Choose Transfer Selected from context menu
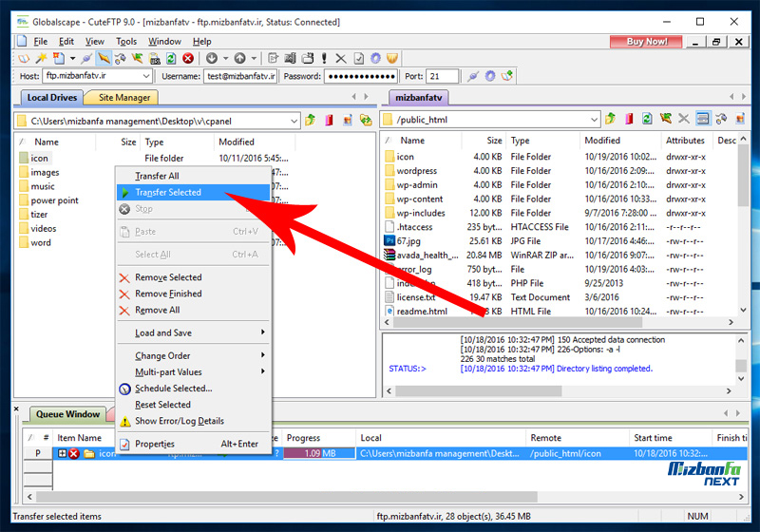 168,192
